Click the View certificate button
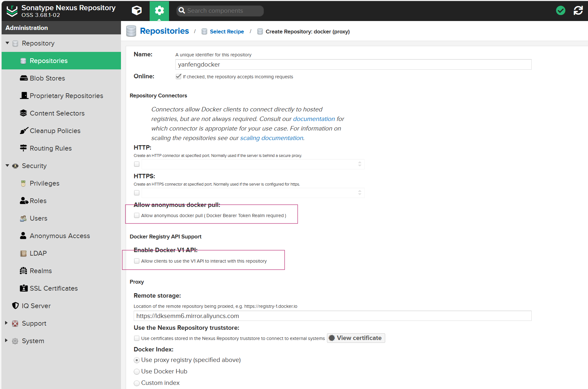The width and height of the screenshot is (588, 389). point(356,338)
